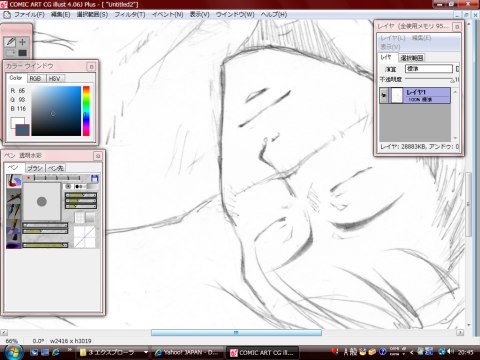
Task: Click the selection rectangle tool in the toolbox
Action: point(10,53)
